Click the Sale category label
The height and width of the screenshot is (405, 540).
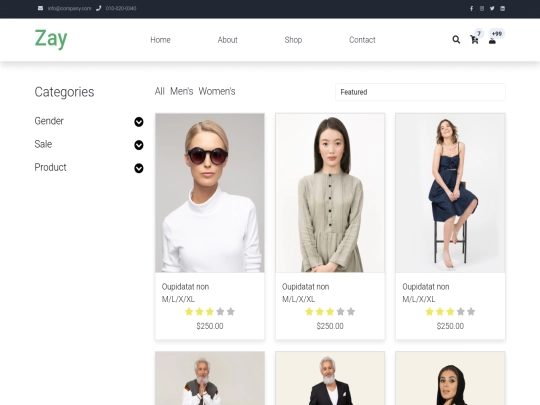(x=43, y=144)
